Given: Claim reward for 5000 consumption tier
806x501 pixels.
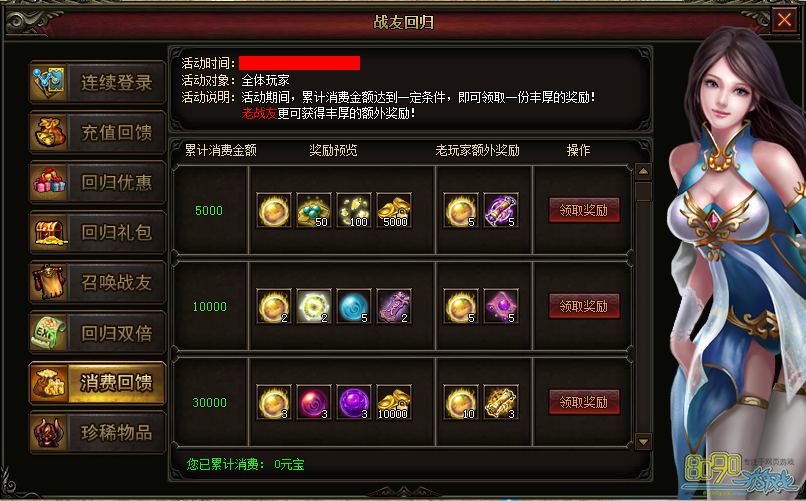Looking at the screenshot, I should point(584,210).
